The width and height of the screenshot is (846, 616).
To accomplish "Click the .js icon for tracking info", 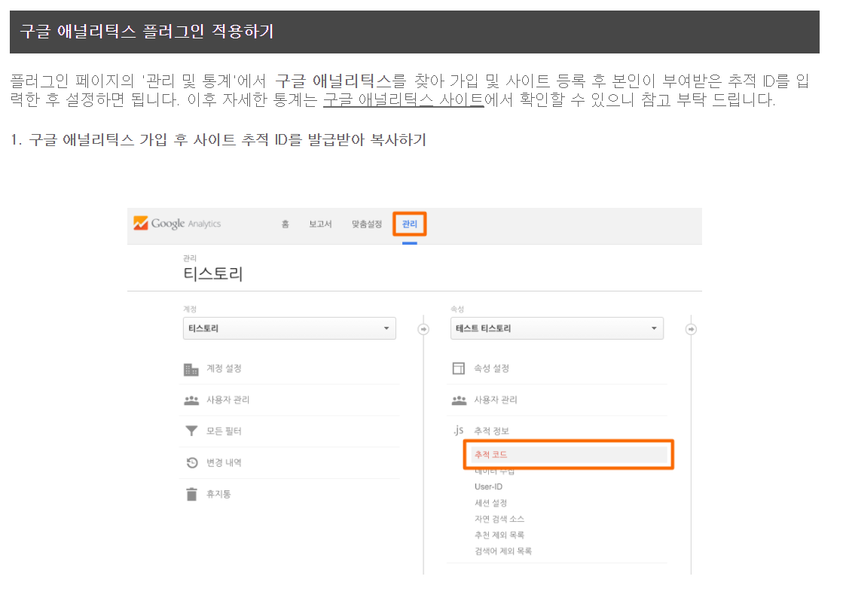I will click(458, 430).
